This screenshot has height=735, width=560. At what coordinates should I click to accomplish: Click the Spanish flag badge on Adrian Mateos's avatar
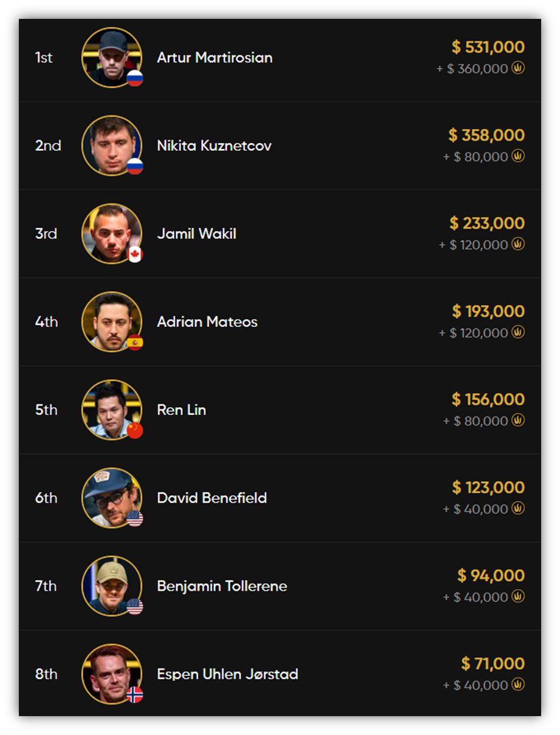click(x=135, y=343)
